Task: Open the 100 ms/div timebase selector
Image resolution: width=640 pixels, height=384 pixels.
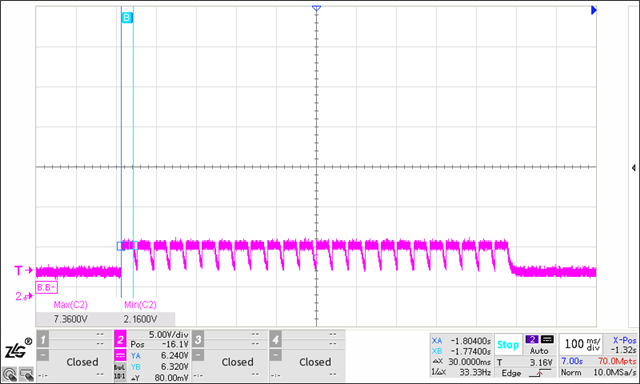Action: coord(582,344)
